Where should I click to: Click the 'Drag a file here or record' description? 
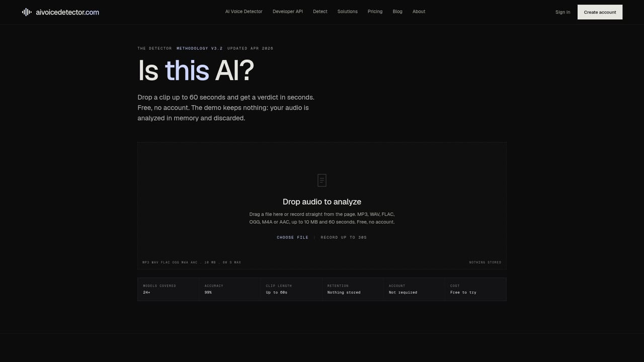pyautogui.click(x=322, y=218)
